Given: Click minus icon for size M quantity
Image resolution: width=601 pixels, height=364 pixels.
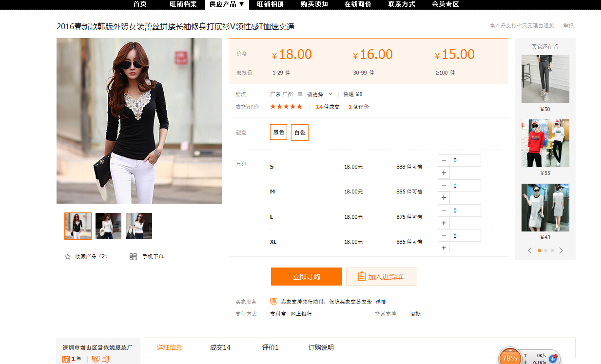Looking at the screenshot, I should 444,186.
